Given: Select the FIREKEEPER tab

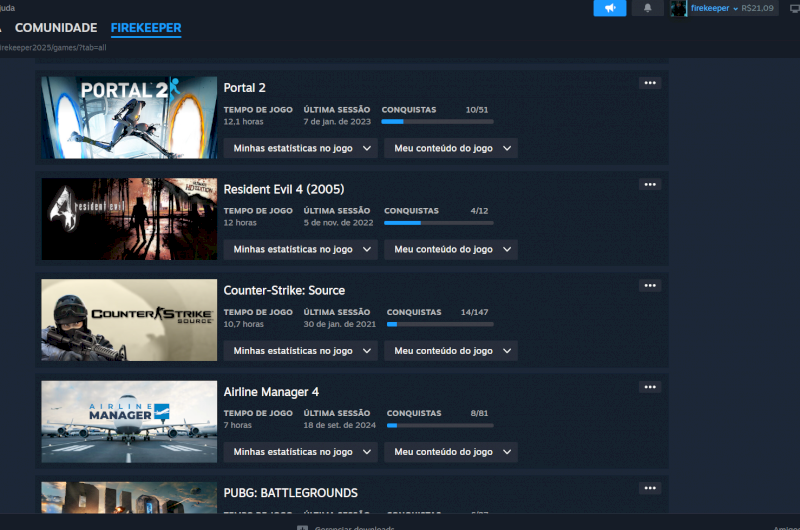Looking at the screenshot, I should tap(146, 28).
